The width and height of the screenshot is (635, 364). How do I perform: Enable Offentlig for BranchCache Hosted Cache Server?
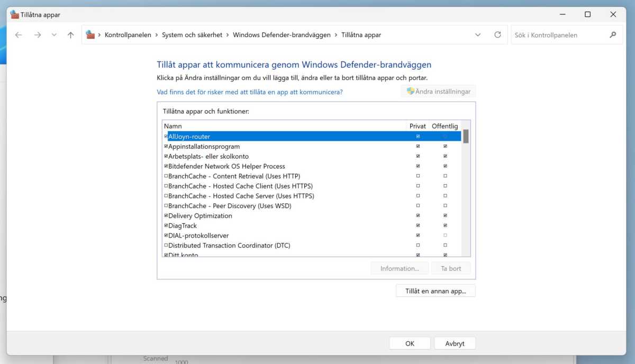pos(445,196)
